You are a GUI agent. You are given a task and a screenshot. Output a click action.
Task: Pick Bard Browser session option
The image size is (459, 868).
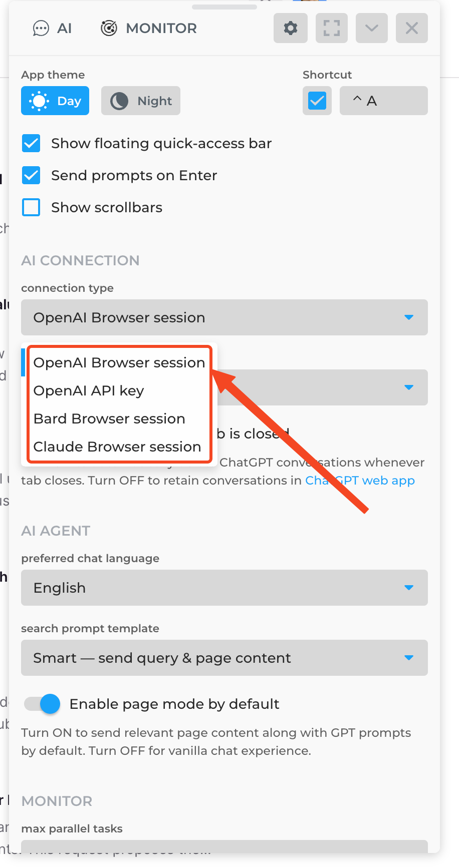click(109, 418)
